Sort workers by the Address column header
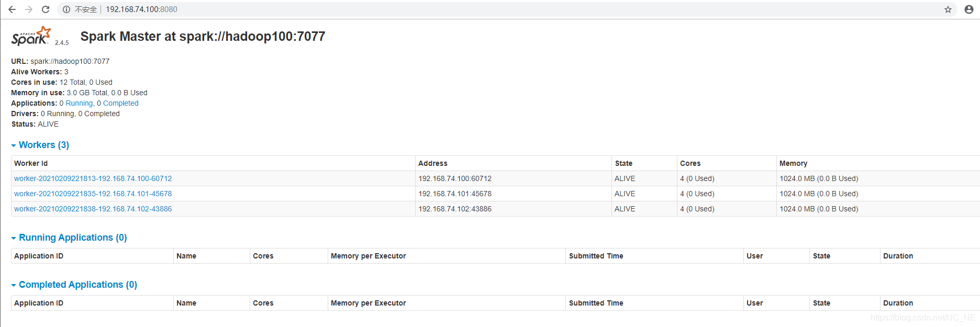The width and height of the screenshot is (980, 327). tap(433, 163)
